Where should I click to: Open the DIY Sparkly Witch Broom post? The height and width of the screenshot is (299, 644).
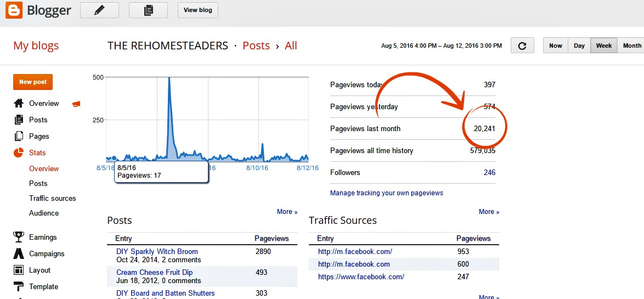(157, 252)
